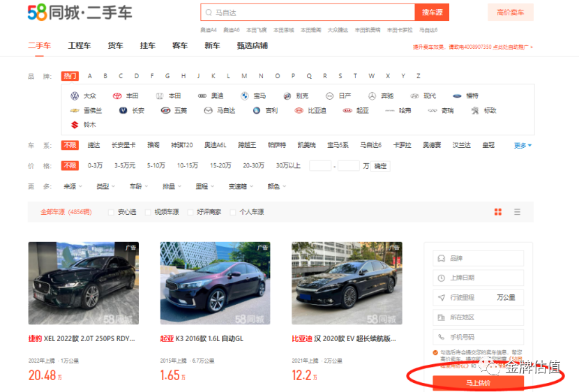Image resolution: width=579 pixels, height=392 pixels.
Task: Select the 标致 brand logo
Action: 475,110
